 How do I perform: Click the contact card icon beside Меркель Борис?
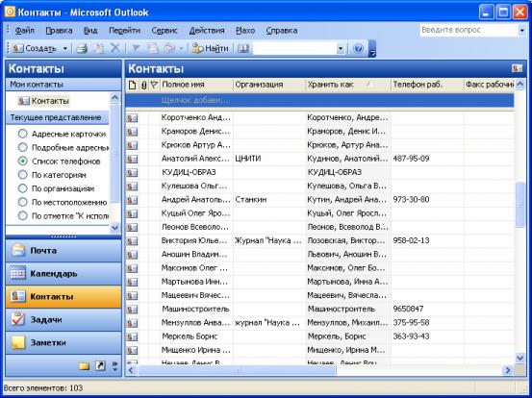tap(132, 336)
